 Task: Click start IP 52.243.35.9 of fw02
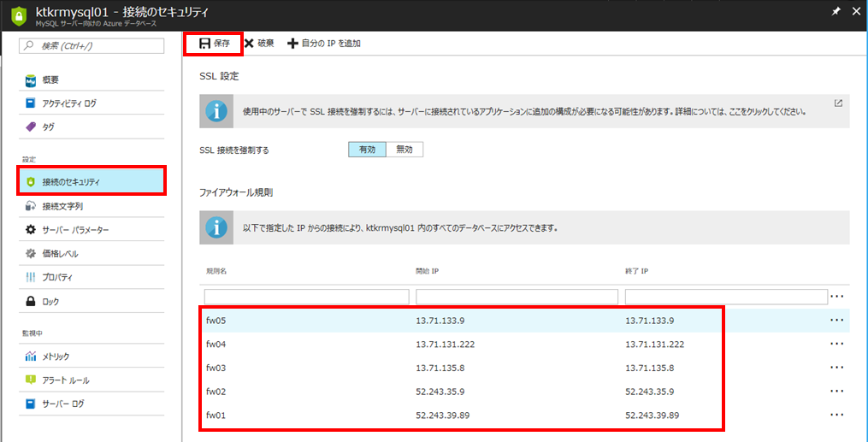click(x=440, y=391)
